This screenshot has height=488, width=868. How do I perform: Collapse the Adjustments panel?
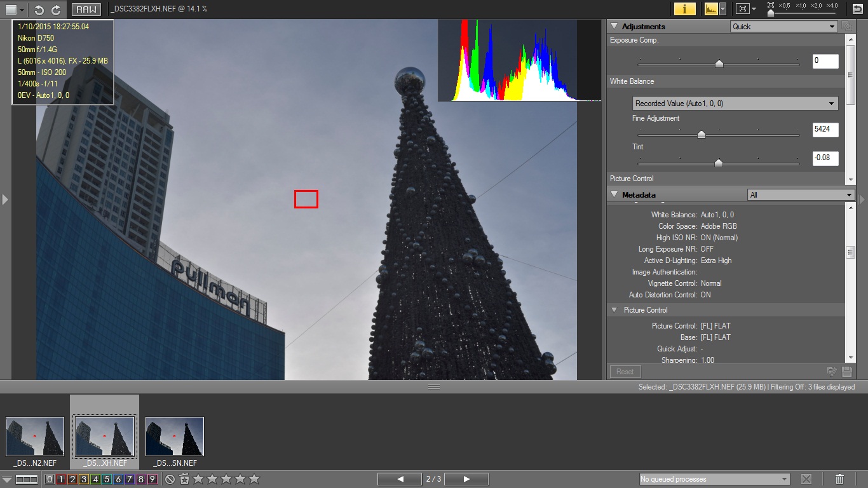pyautogui.click(x=614, y=27)
